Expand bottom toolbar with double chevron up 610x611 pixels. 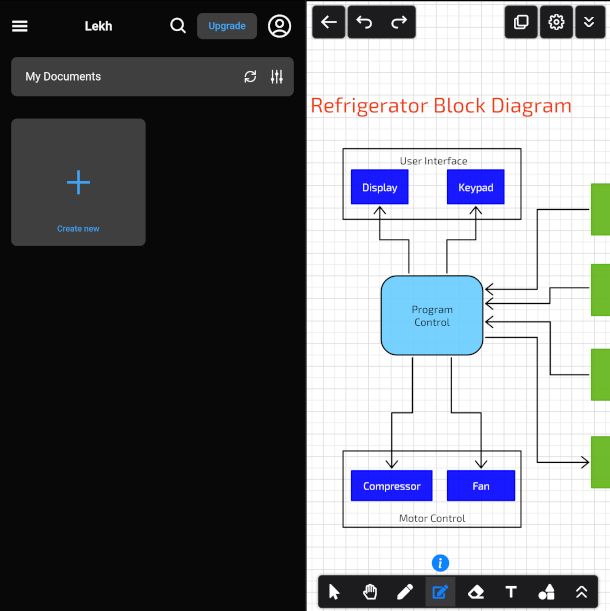coord(582,592)
